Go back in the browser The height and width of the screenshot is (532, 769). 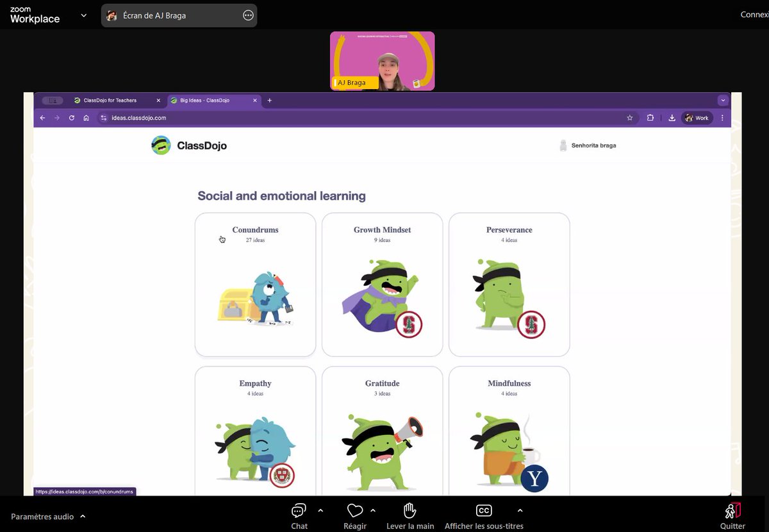42,118
